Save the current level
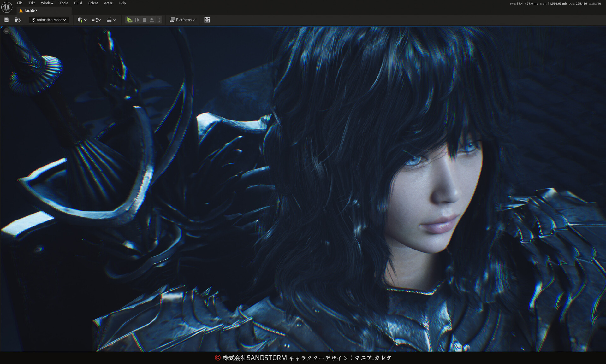The width and height of the screenshot is (606, 364). pyautogui.click(x=6, y=20)
